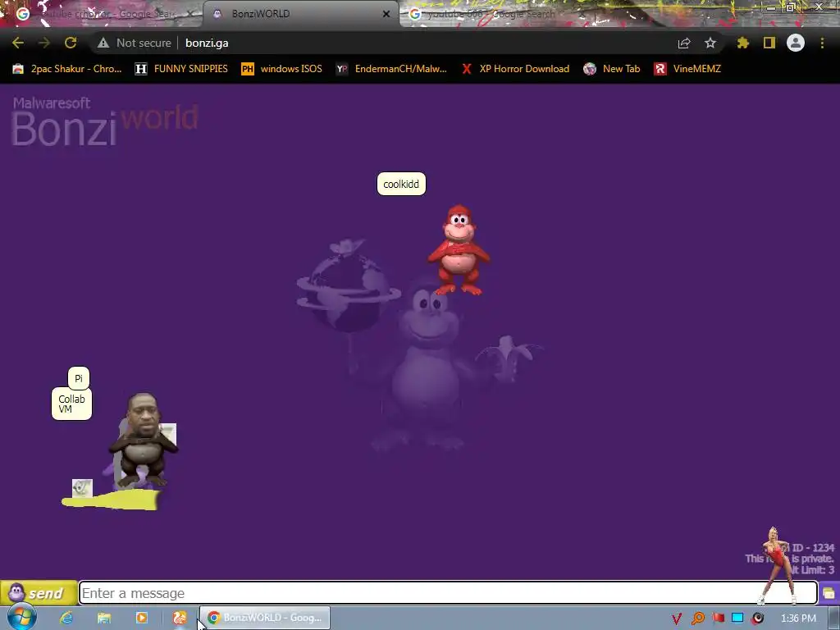The height and width of the screenshot is (630, 840).
Task: Toggle the Chrome side panel
Action: click(x=769, y=43)
